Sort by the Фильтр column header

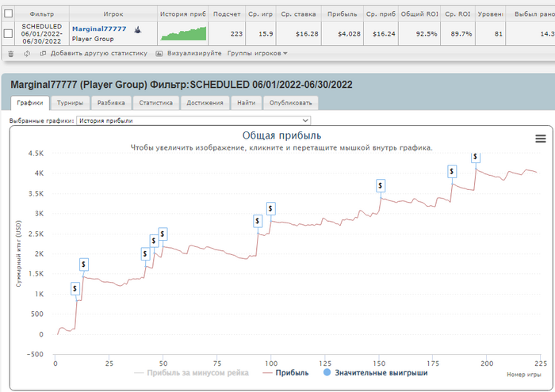coord(42,14)
